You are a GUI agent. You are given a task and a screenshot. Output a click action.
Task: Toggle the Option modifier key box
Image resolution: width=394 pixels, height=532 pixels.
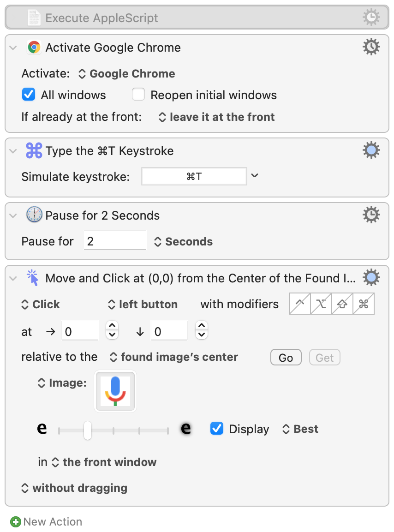321,304
